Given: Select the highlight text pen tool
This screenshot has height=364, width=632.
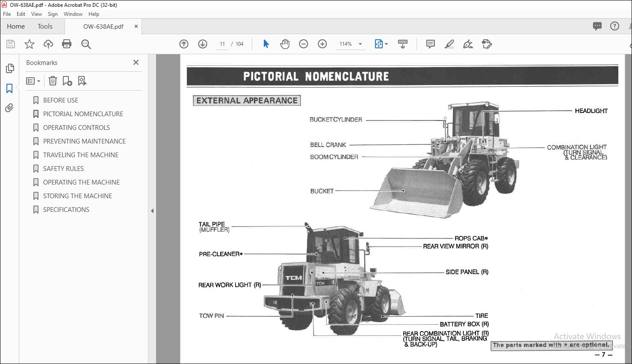Looking at the screenshot, I should pyautogui.click(x=449, y=44).
